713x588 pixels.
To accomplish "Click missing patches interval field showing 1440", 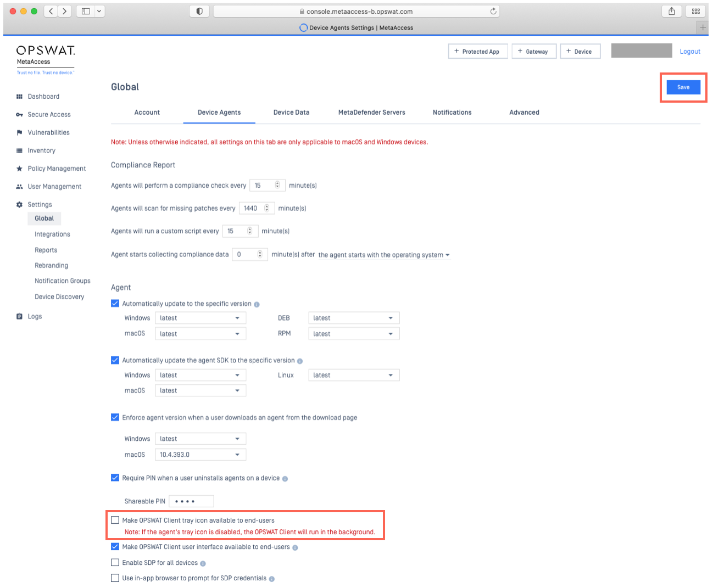I will click(x=255, y=208).
